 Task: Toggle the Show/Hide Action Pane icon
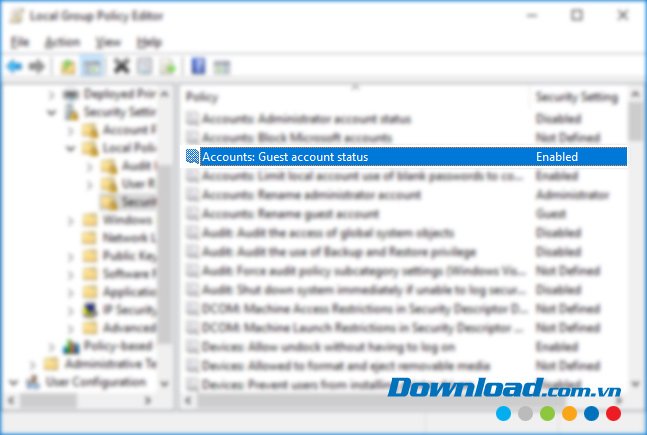pyautogui.click(x=222, y=67)
